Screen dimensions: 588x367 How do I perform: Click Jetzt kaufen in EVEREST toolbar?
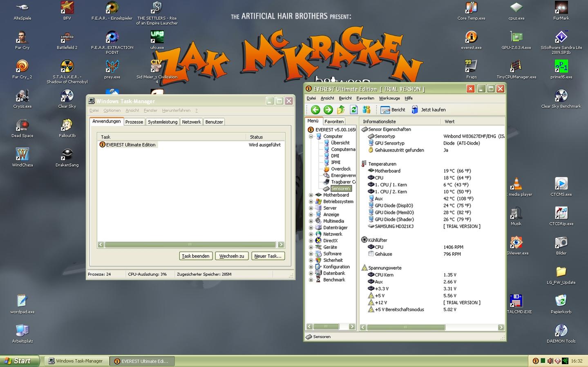click(428, 109)
